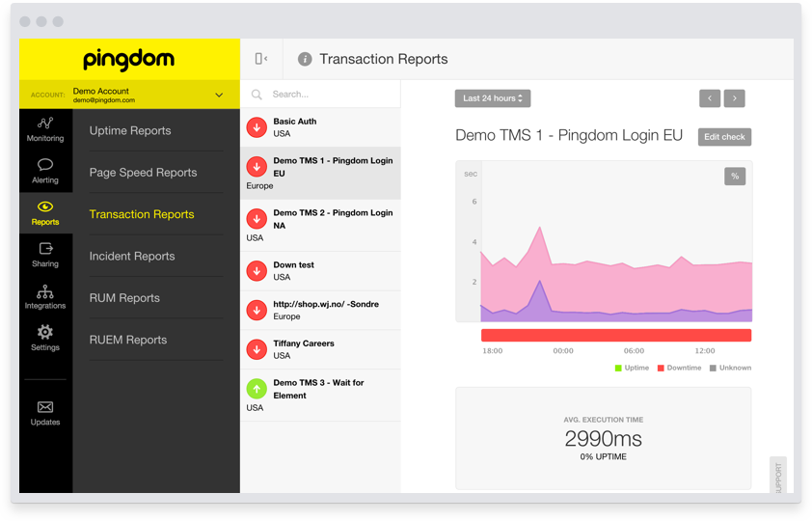Toggle the Unknown legend entry

click(x=731, y=368)
